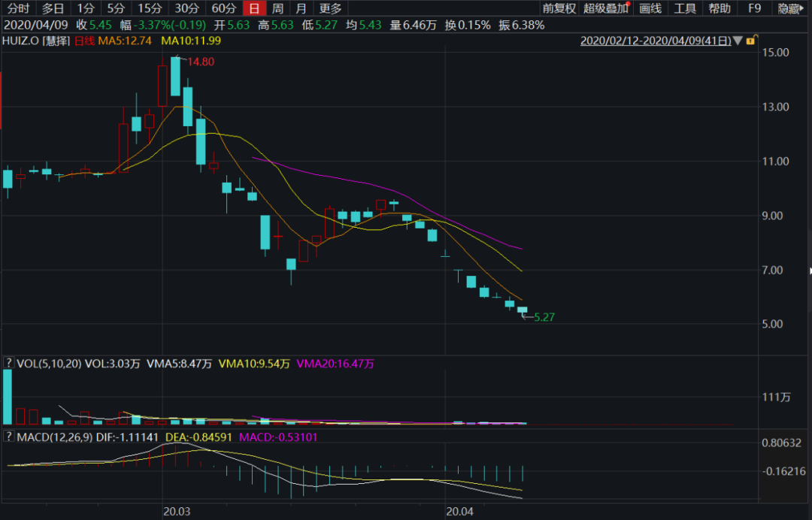The height and width of the screenshot is (520, 812).
Task: Open the 工具 tools menu
Action: 685,8
